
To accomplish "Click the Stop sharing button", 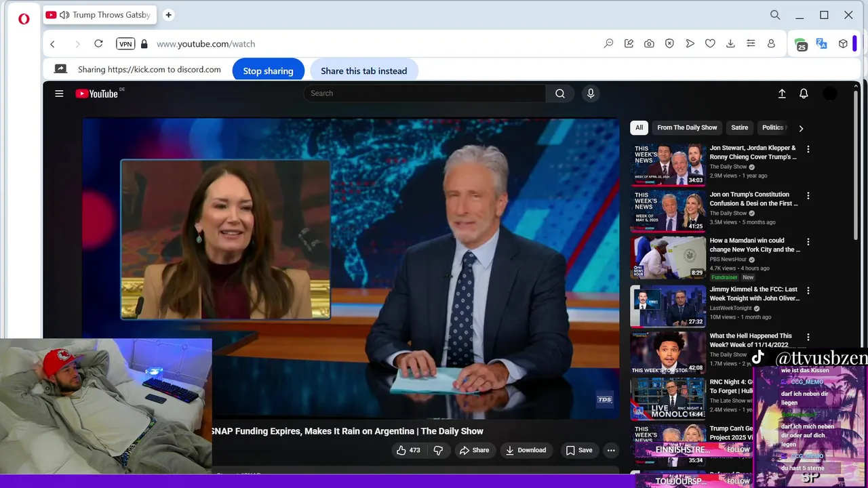I will click(x=268, y=70).
